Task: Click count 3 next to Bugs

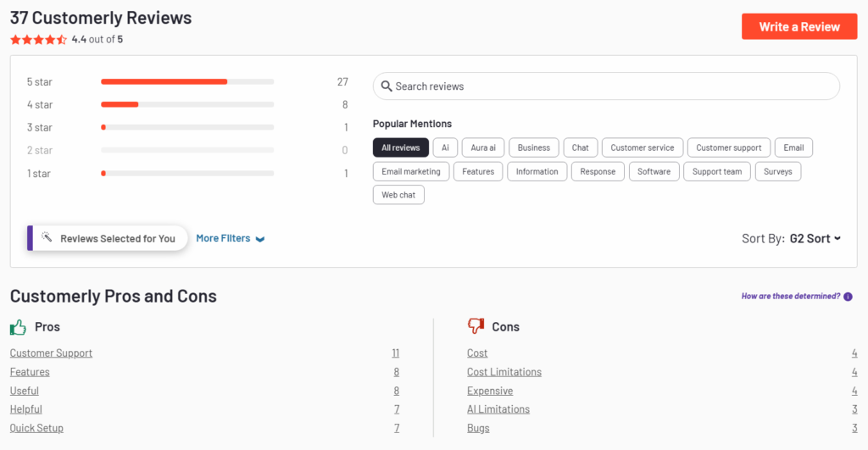Action: tap(854, 429)
